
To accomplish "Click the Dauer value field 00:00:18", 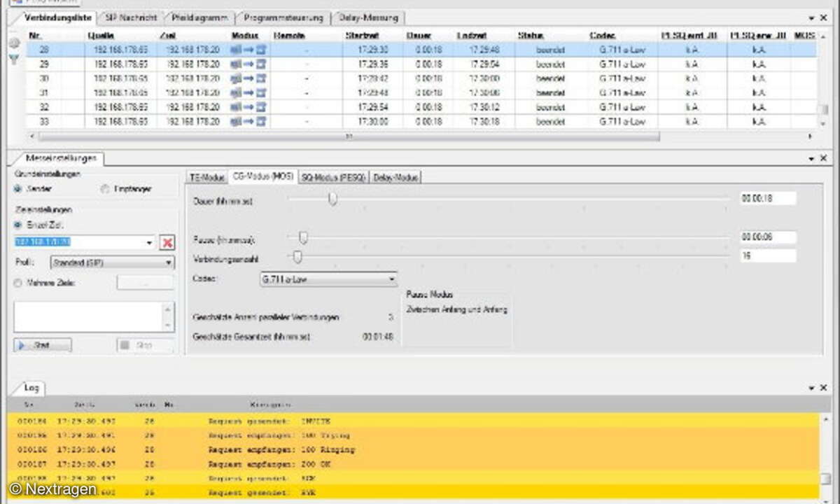I will coord(768,199).
